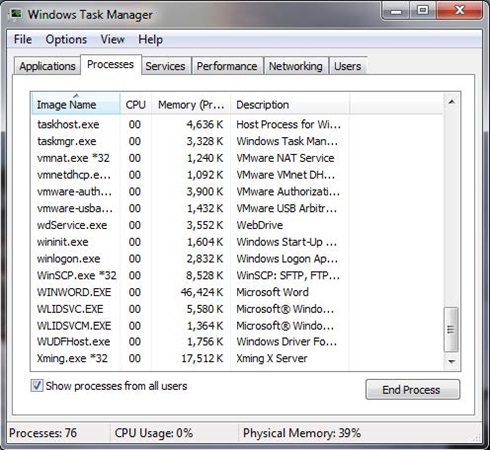Sort by CPU column header
The height and width of the screenshot is (450, 490).
coord(136,105)
